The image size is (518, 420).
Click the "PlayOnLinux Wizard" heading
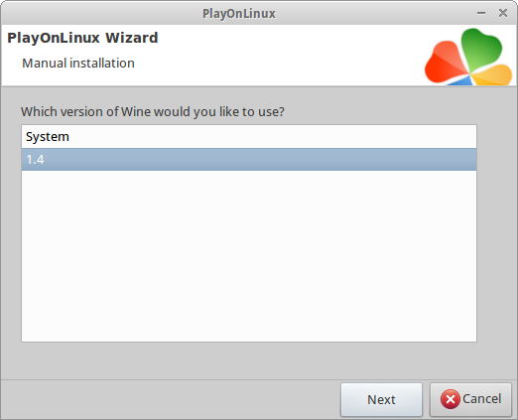coord(82,38)
